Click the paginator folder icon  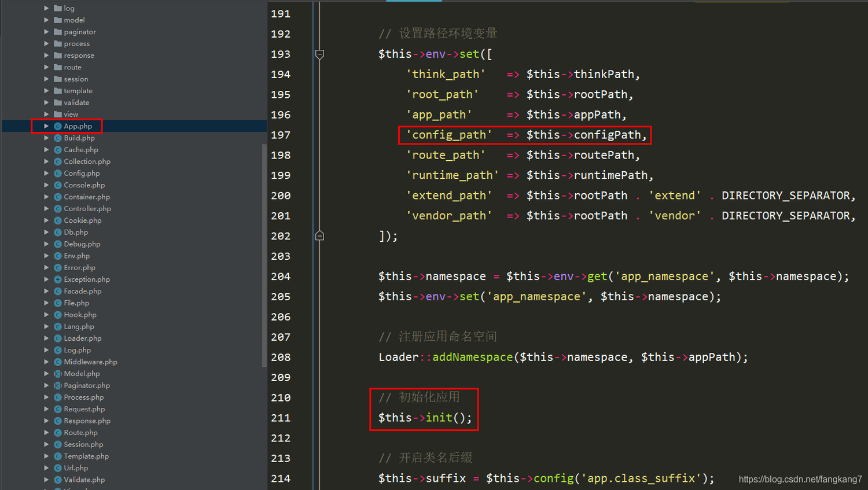click(x=58, y=32)
